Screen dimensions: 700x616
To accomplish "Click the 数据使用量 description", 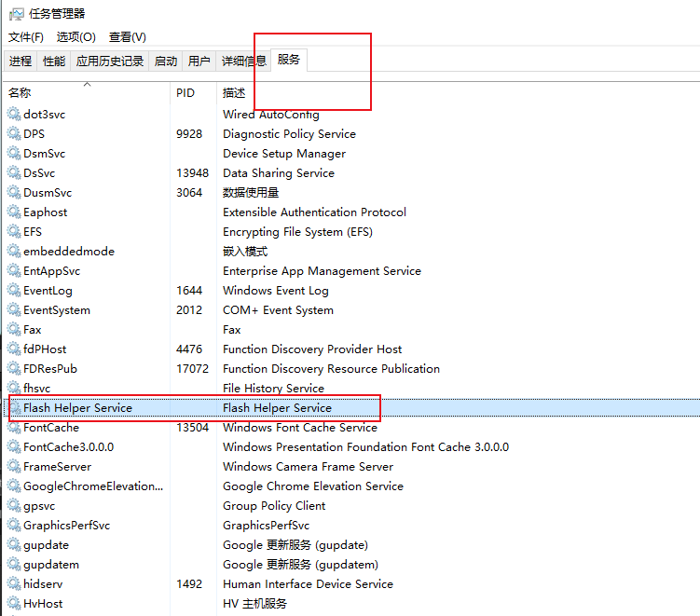I will click(x=251, y=193).
